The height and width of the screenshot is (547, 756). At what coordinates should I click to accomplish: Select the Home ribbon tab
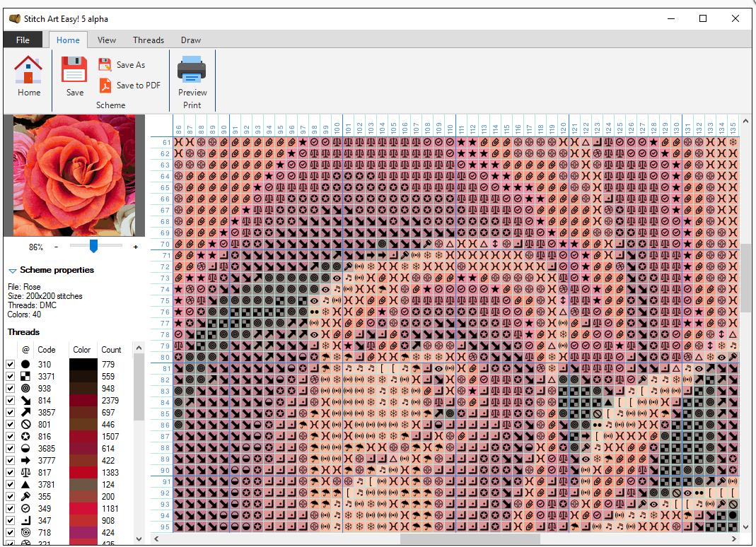click(x=68, y=40)
